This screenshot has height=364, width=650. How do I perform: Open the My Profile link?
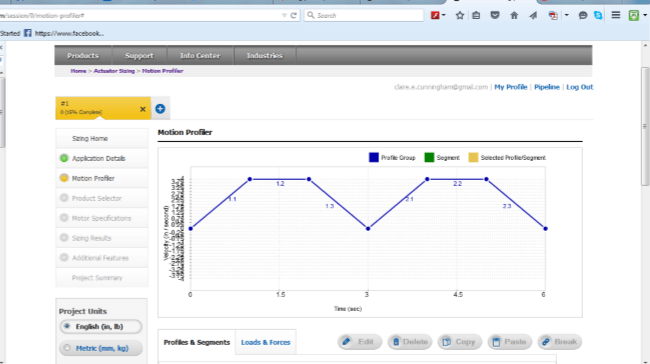click(x=510, y=87)
